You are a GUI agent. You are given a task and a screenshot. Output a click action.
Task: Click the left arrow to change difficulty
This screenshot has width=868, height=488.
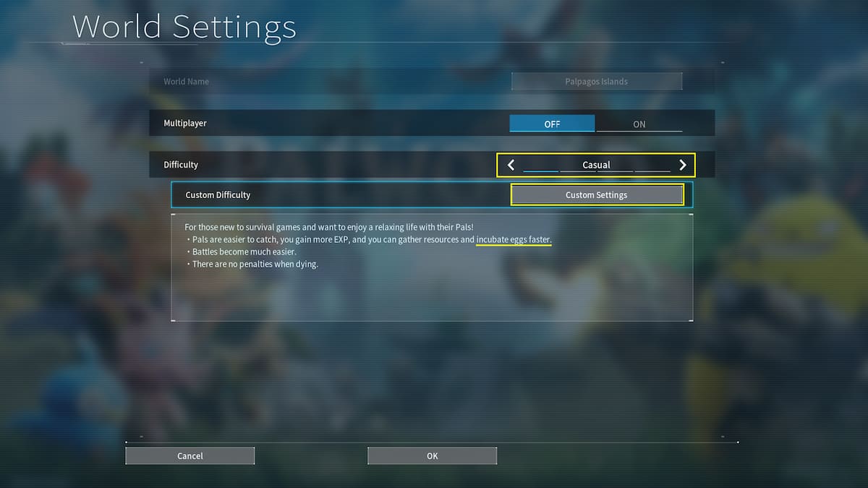click(511, 165)
